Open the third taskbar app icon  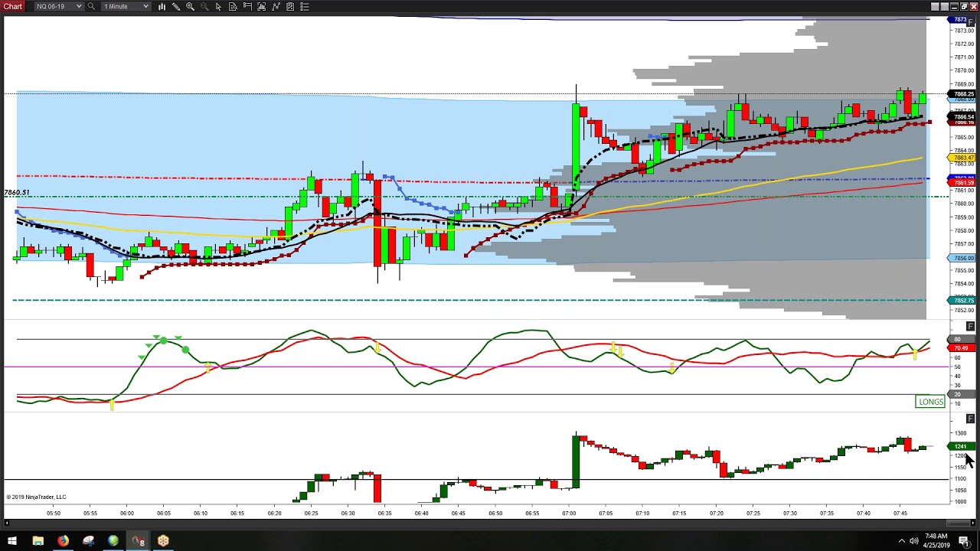point(88,542)
